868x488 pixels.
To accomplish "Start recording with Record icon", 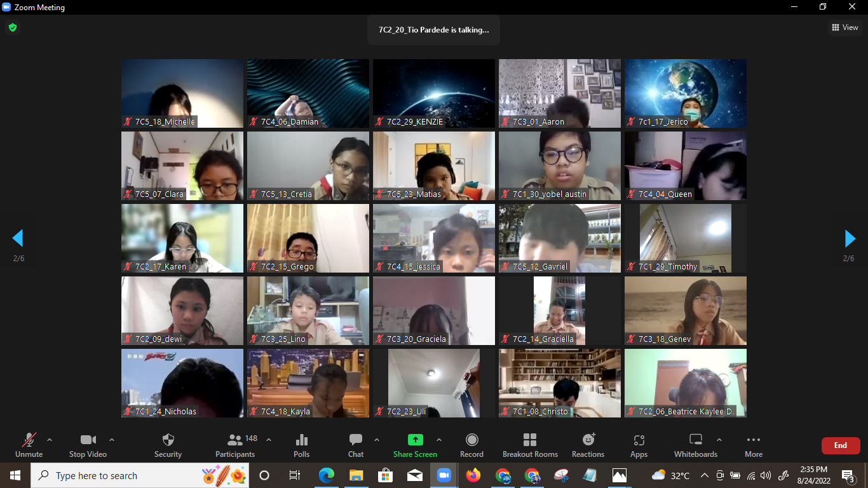I will 472,440.
